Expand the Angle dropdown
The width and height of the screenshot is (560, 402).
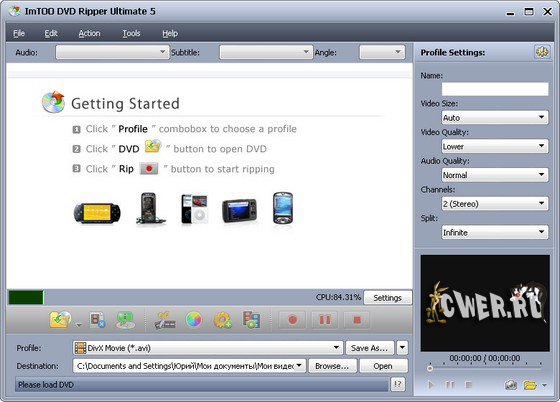(x=382, y=52)
